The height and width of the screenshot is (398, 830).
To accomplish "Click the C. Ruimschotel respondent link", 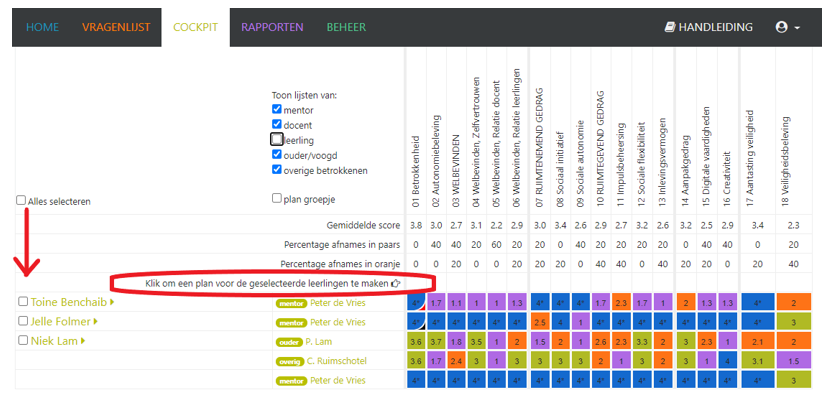I will click(x=337, y=362).
